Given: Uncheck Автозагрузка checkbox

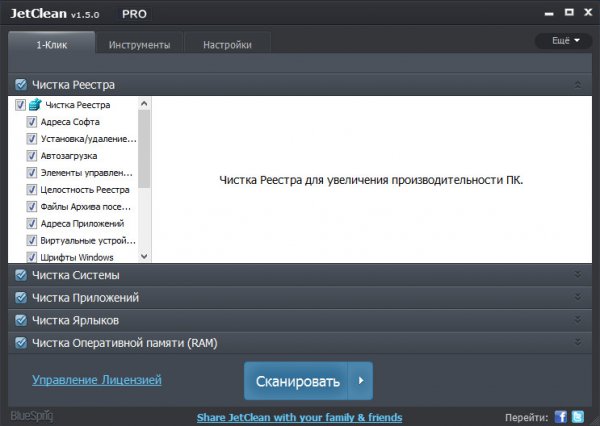Looking at the screenshot, I should (31, 156).
